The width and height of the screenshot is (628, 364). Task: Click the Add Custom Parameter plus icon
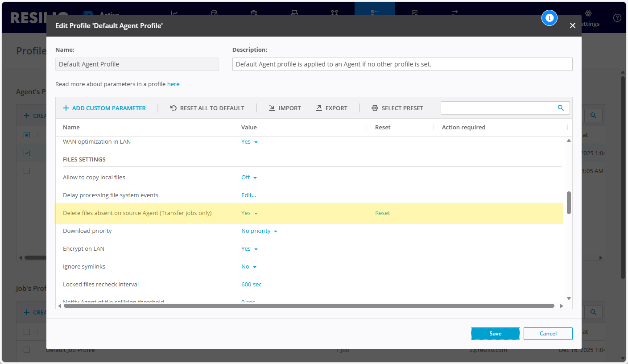click(x=66, y=108)
